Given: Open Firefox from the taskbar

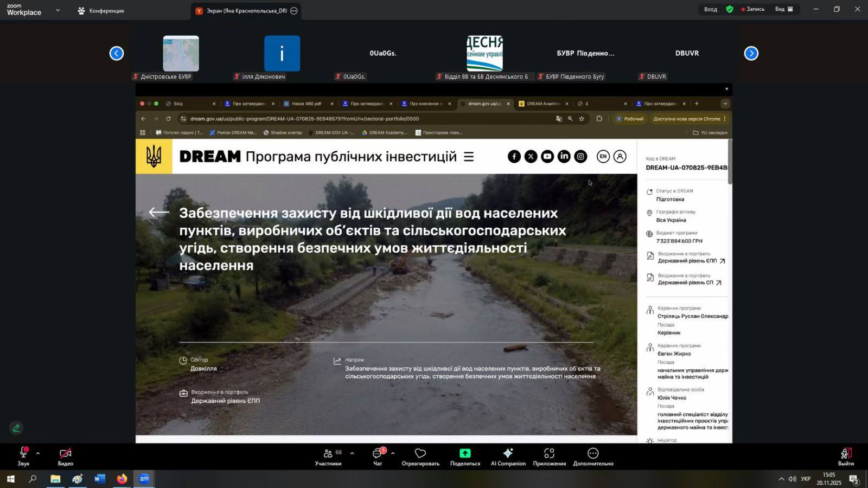Looking at the screenshot, I should (x=122, y=479).
